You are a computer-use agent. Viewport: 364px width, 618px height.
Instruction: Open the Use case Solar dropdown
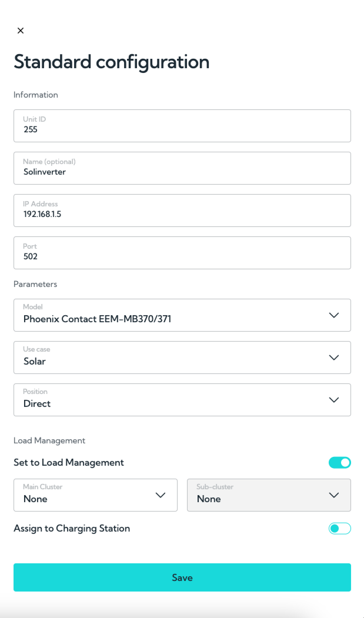click(x=182, y=358)
